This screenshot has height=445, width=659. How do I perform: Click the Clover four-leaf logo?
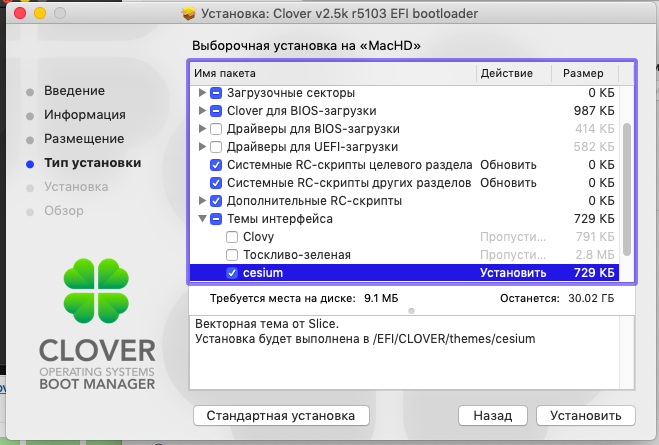pyautogui.click(x=96, y=291)
